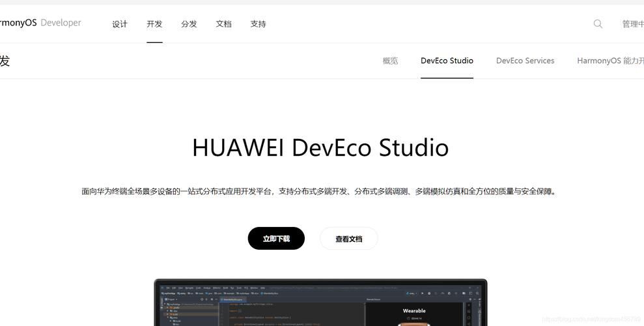Click the HUAWEI DevEco Studio heading
Viewport: 644px width, 326px height.
point(320,147)
